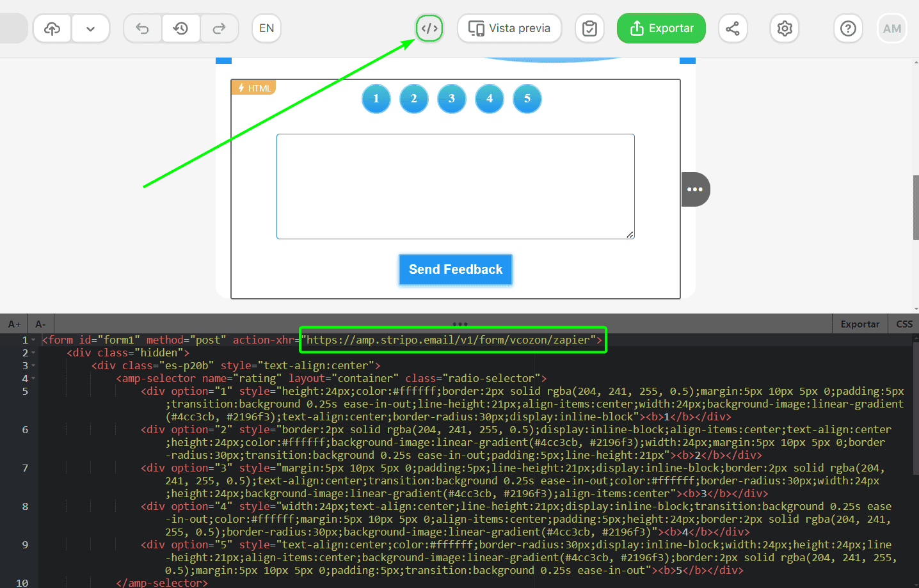
Task: Click the undo arrow icon
Action: click(143, 28)
